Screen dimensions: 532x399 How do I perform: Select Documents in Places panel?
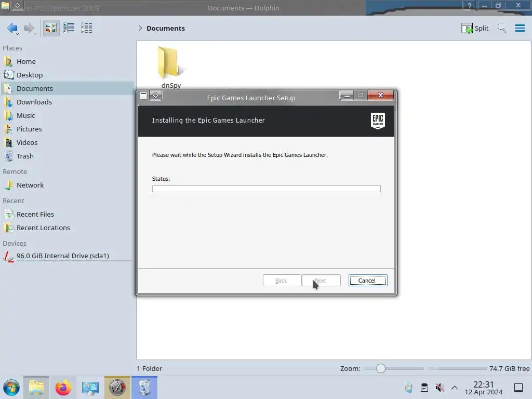(67, 88)
